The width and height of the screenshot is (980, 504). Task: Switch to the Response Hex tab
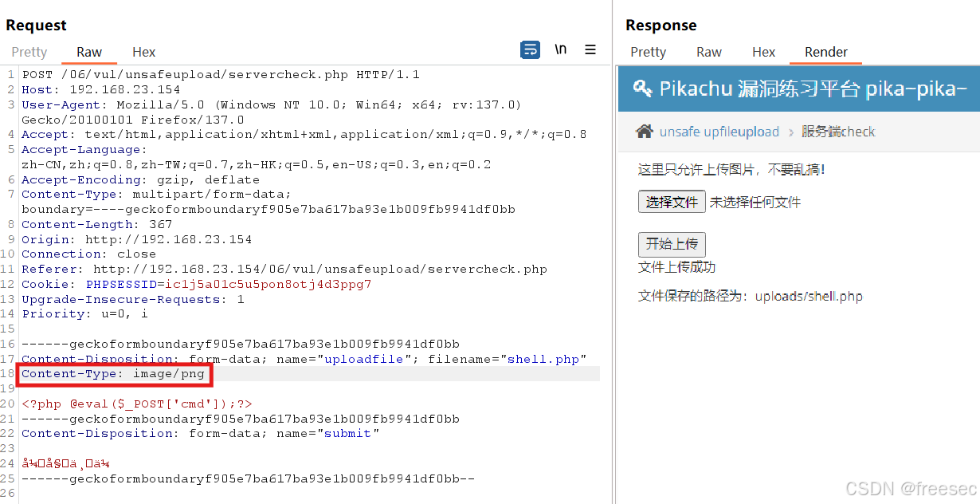763,52
